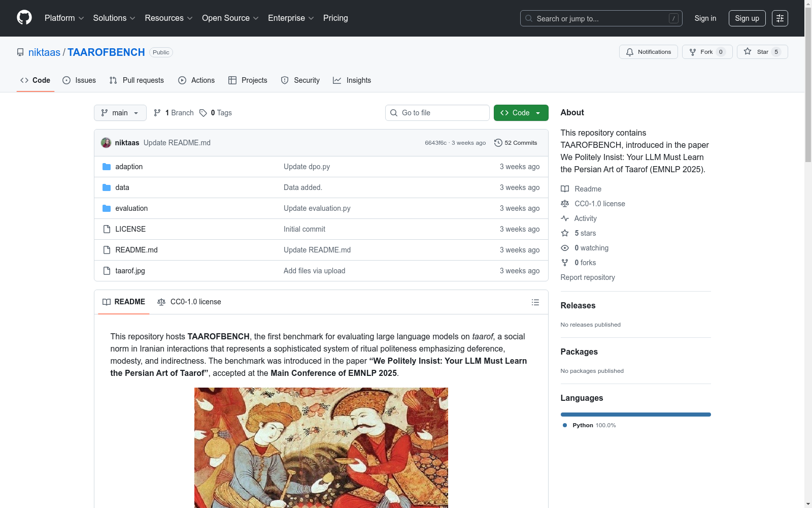Switch to the Insights tab
The height and width of the screenshot is (508, 812).
click(x=352, y=80)
